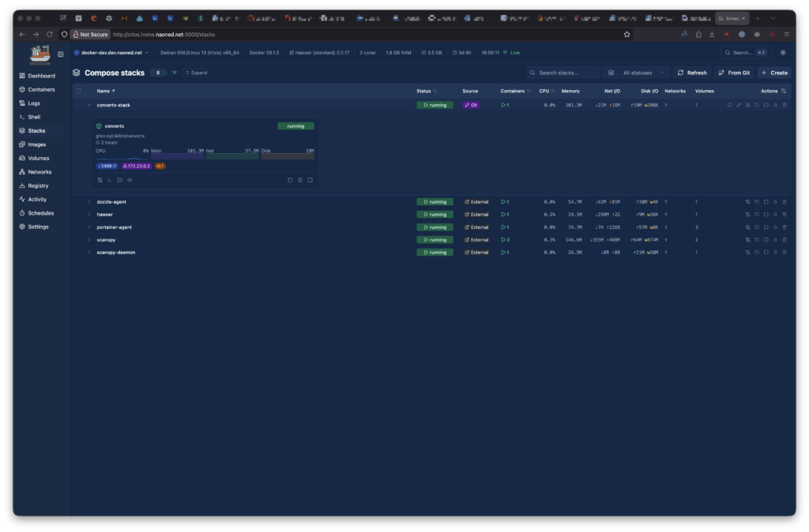Toggle the light/dark theme icon

783,53
